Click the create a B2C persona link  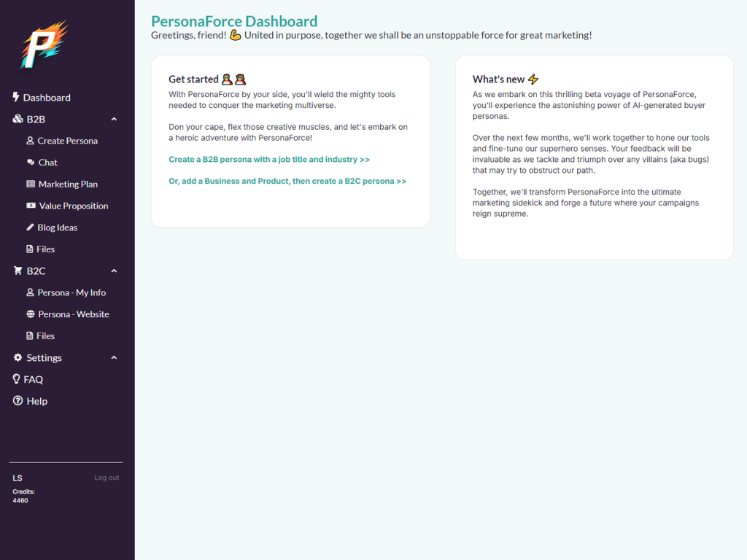[x=287, y=181]
